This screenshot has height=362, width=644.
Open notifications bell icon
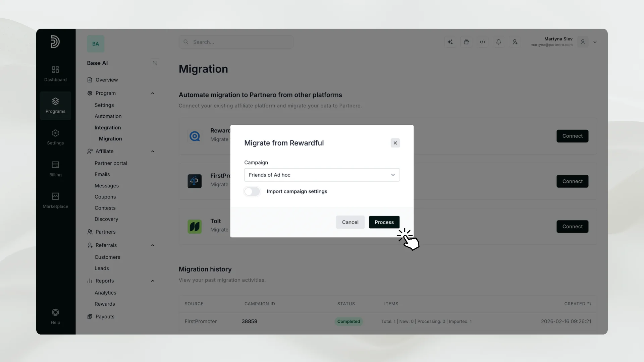click(x=498, y=42)
